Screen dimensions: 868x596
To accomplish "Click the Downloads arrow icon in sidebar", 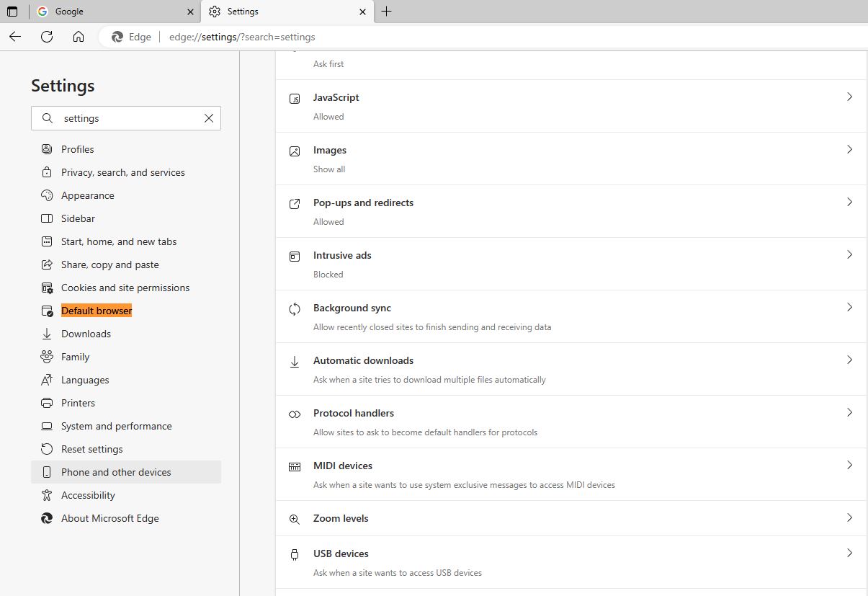I will pos(47,334).
